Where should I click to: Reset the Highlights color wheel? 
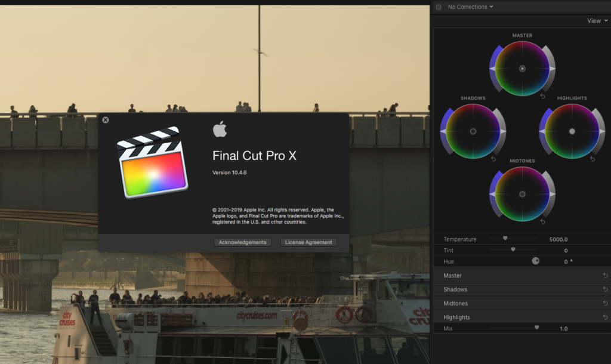click(593, 159)
